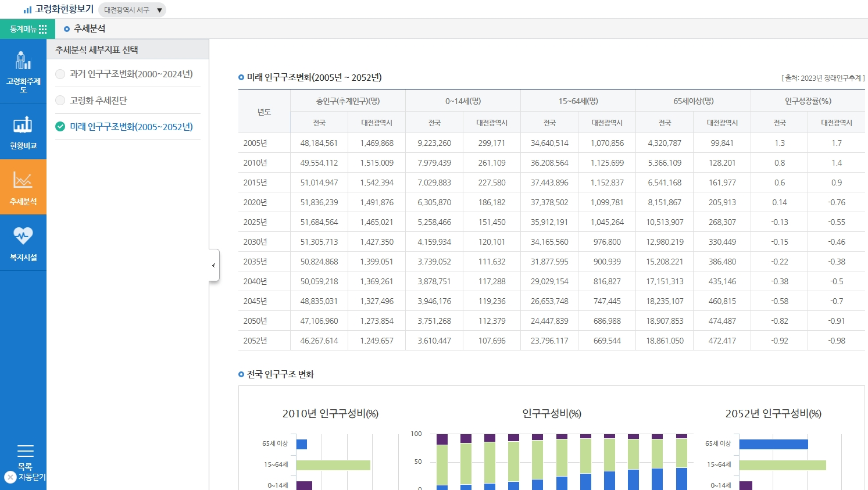Click the 0~14세(명) column header
The image size is (868, 490).
[463, 101]
